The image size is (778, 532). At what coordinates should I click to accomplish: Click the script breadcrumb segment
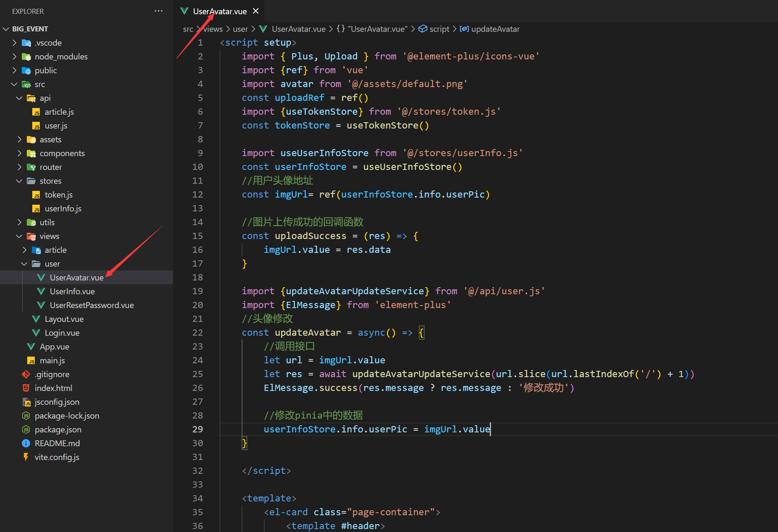coord(434,29)
